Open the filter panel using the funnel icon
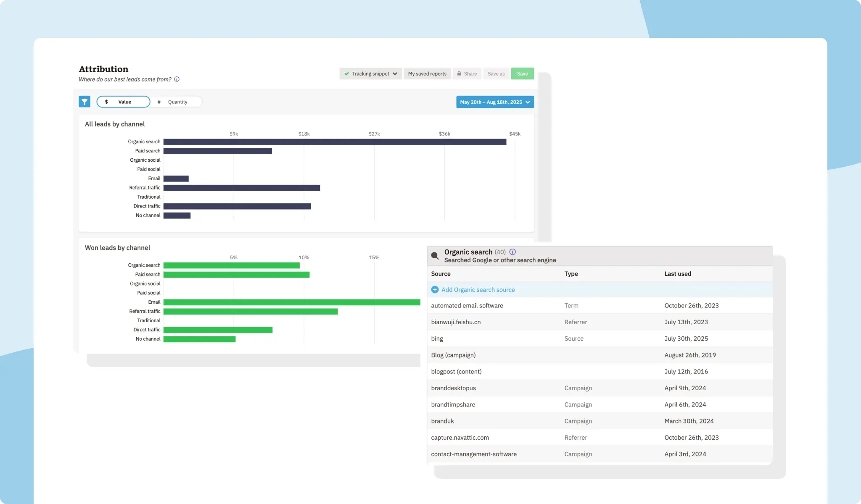The image size is (861, 504). click(x=85, y=102)
